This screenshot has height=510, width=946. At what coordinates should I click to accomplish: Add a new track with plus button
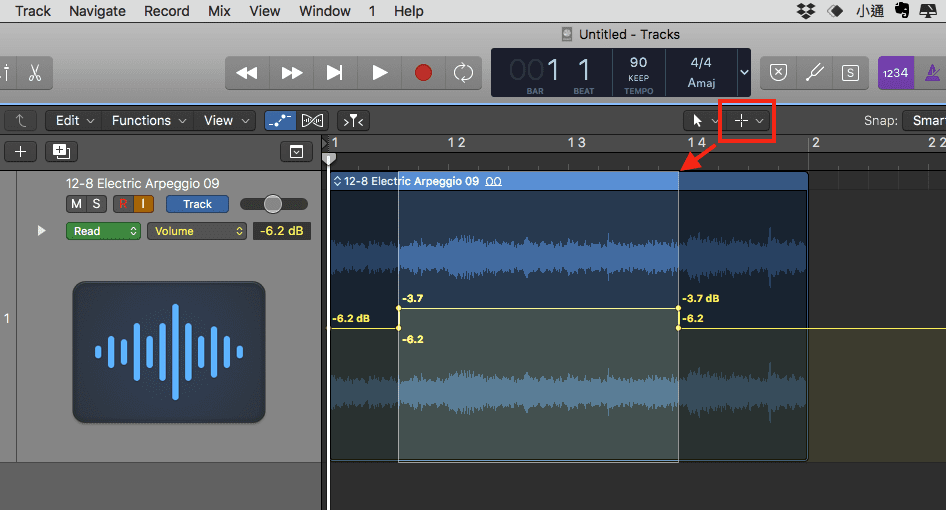click(x=21, y=151)
